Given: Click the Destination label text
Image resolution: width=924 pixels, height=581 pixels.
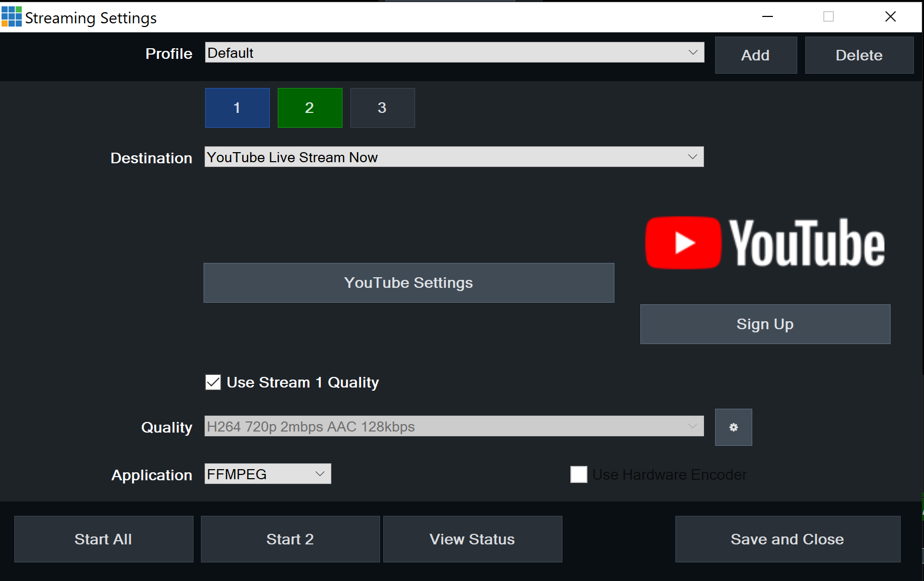Looking at the screenshot, I should point(151,158).
